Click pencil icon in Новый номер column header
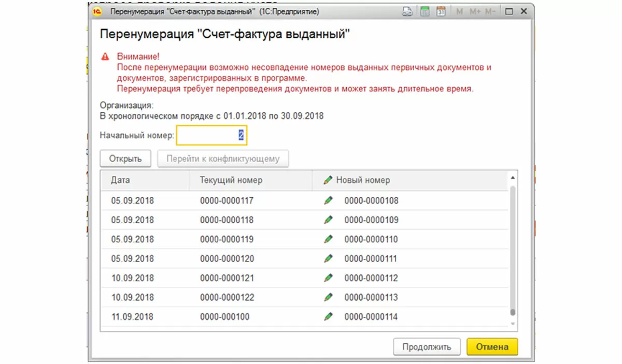 [328, 180]
